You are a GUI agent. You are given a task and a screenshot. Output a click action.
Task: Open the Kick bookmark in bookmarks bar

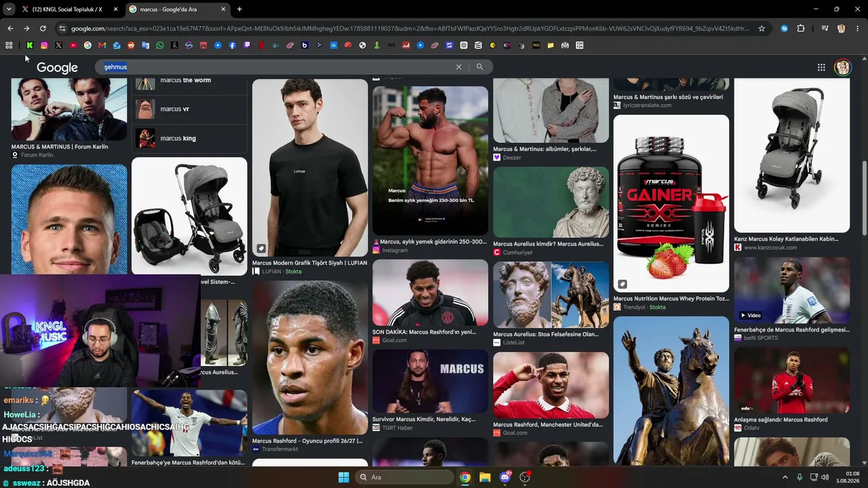[30, 45]
